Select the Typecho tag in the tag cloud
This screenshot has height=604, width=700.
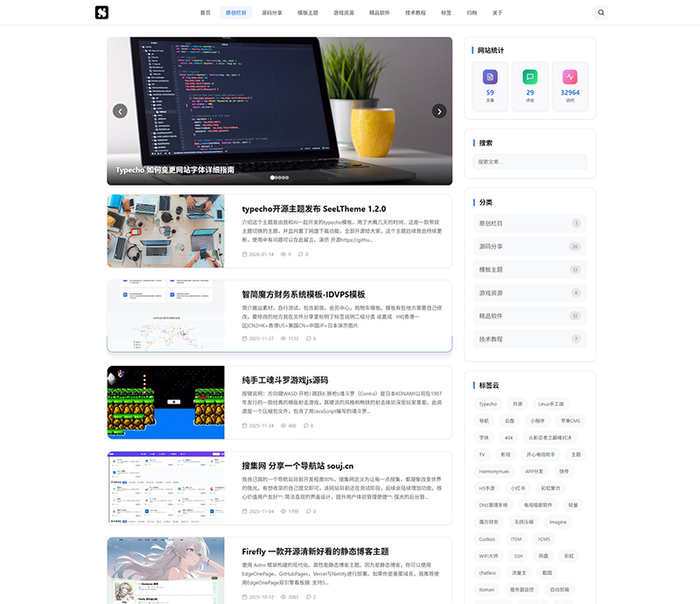(488, 404)
